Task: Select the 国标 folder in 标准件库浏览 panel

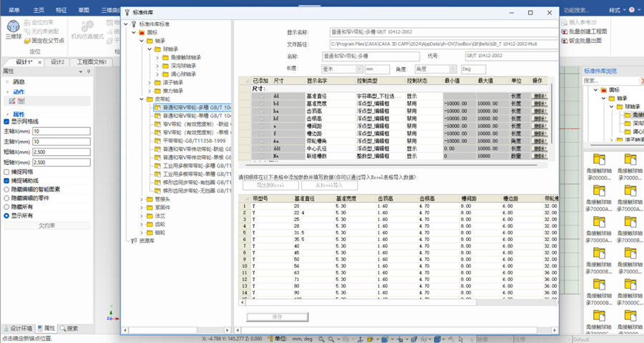Action: click(610, 90)
